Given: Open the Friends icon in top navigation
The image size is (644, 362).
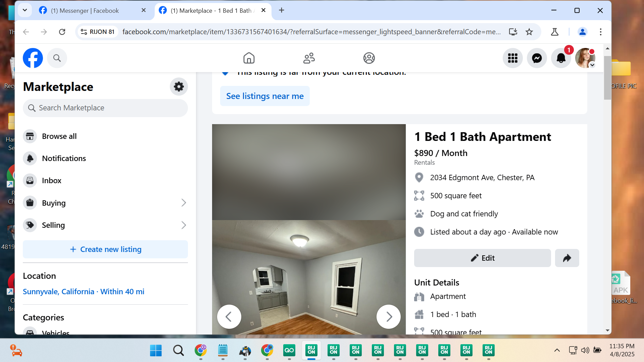Looking at the screenshot, I should tap(309, 58).
